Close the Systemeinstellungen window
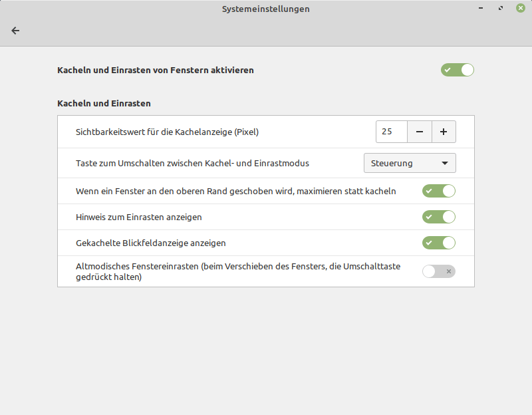The width and height of the screenshot is (532, 415). [x=521, y=8]
